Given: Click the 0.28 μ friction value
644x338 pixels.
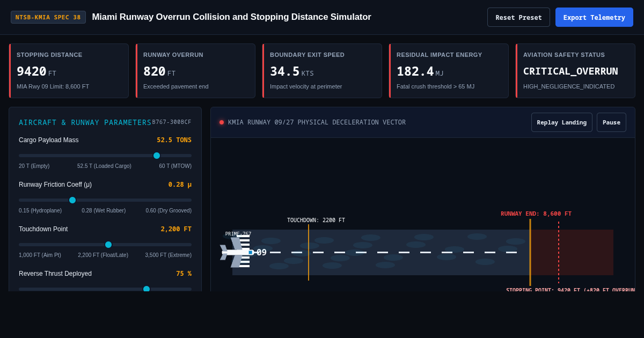Looking at the screenshot, I should point(180,185).
